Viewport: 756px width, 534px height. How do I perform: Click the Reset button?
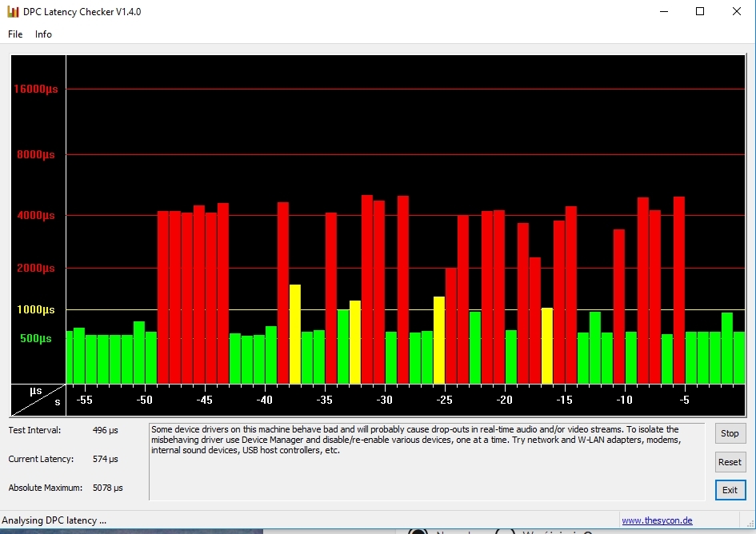730,462
